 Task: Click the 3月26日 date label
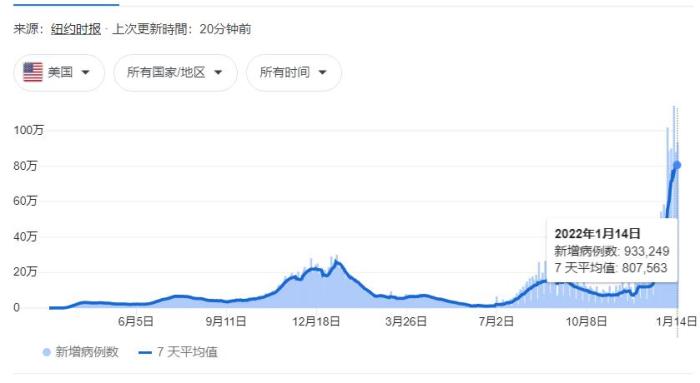(406, 321)
